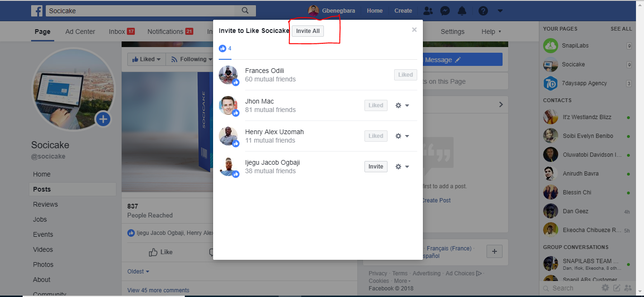644x297 pixels.
Task: Open 7daysapp Agency page
Action: click(587, 83)
